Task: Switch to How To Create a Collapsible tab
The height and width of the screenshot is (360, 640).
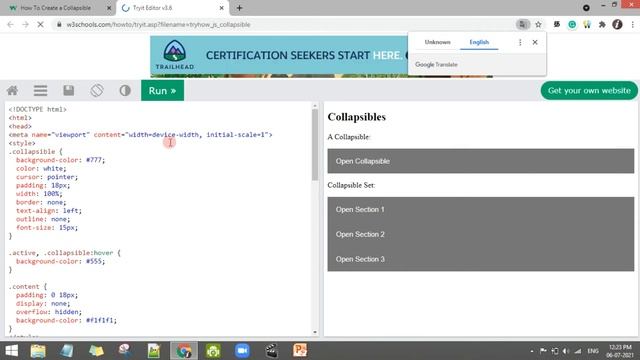Action: tap(56, 8)
